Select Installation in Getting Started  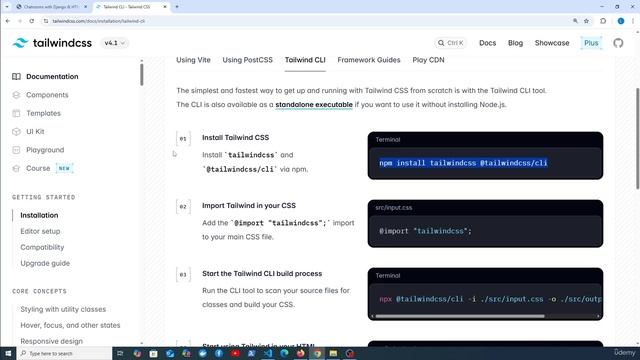coord(39,215)
